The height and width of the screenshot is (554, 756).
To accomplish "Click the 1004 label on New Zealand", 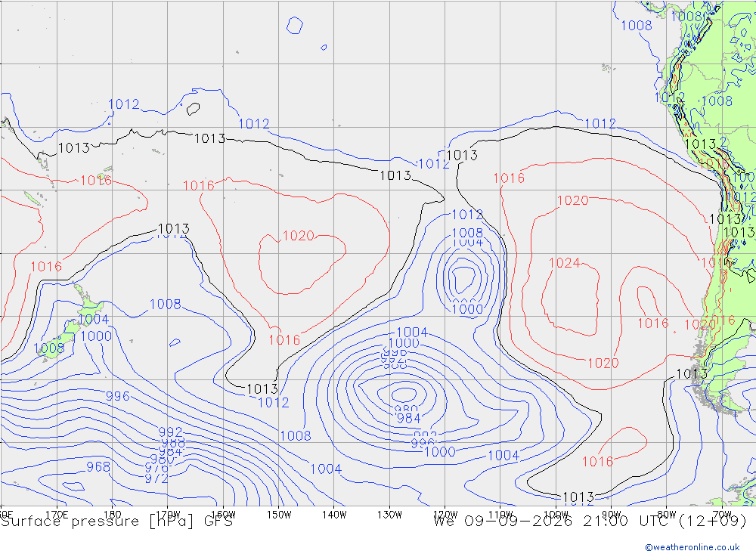I will point(94,319).
